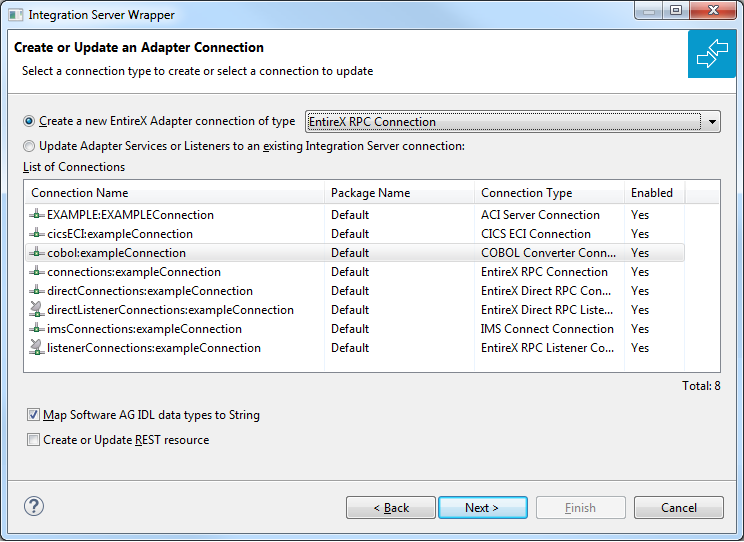Maximize the Integration Server Wrapper window
This screenshot has height=542, width=744.
pos(676,11)
